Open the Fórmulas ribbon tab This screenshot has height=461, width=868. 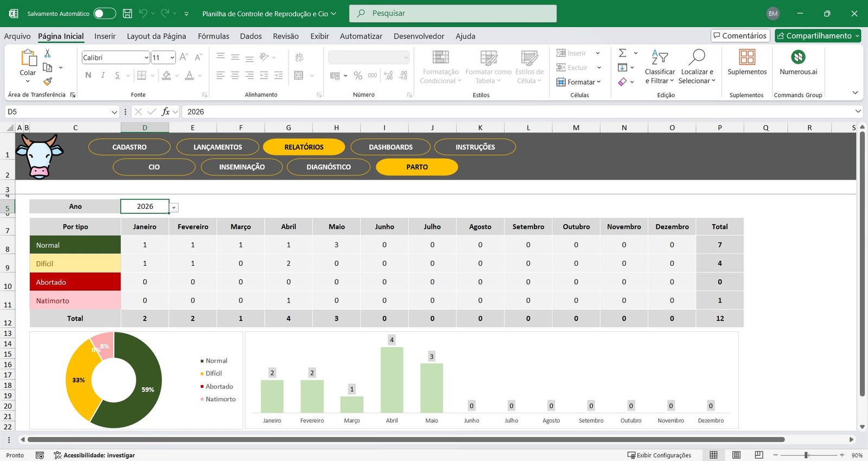click(x=213, y=36)
